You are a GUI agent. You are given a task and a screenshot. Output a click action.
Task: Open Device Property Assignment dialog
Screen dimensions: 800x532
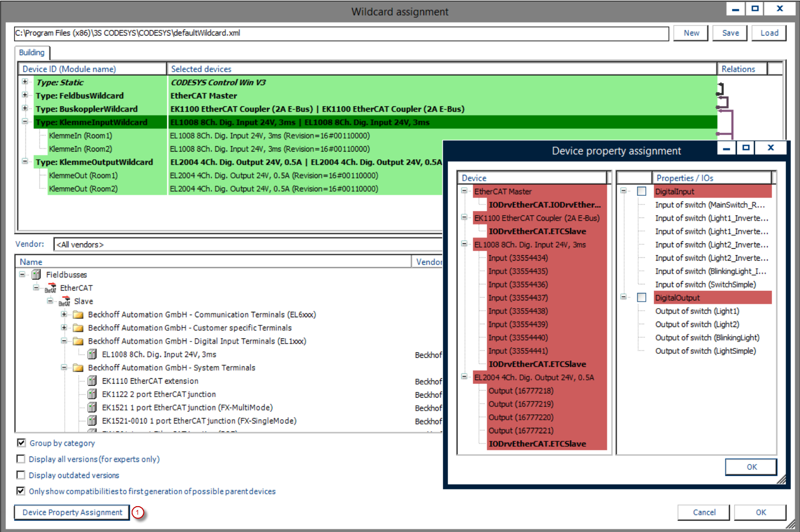click(72, 512)
